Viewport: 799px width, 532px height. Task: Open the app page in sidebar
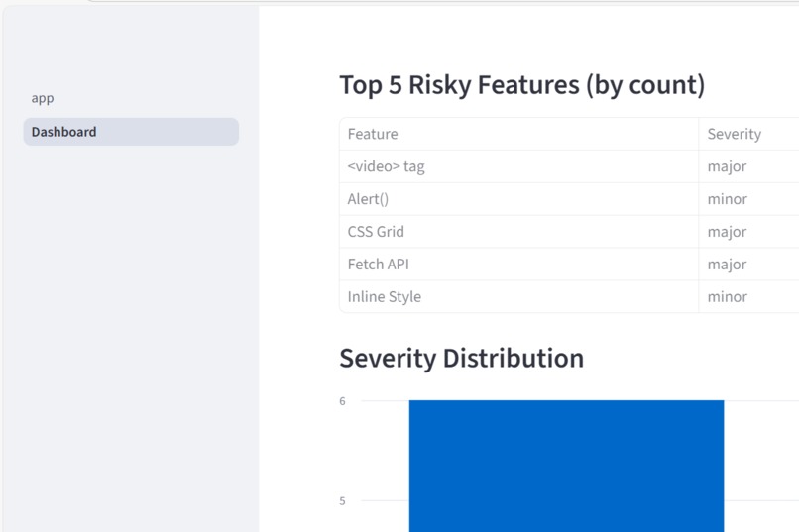coord(43,98)
